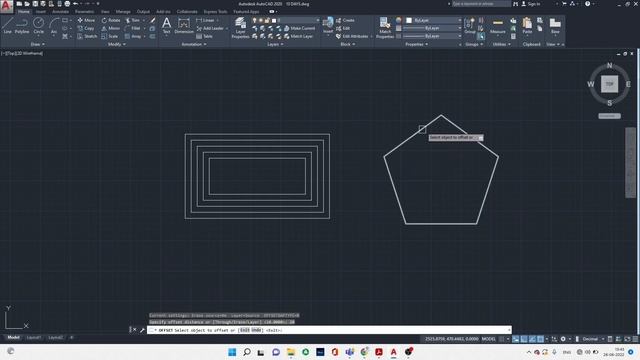This screenshot has height=360, width=640.
Task: Click Make Current layer button
Action: (x=299, y=28)
